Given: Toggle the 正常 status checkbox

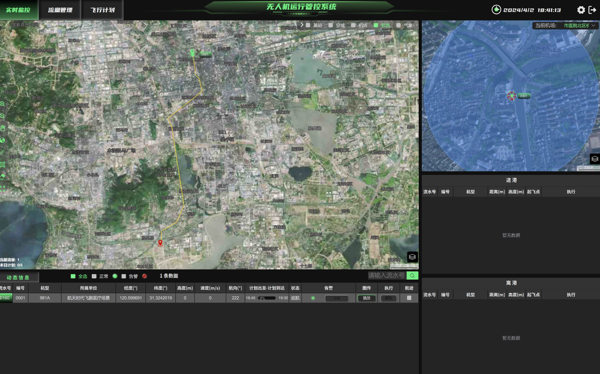Looking at the screenshot, I should (94, 276).
